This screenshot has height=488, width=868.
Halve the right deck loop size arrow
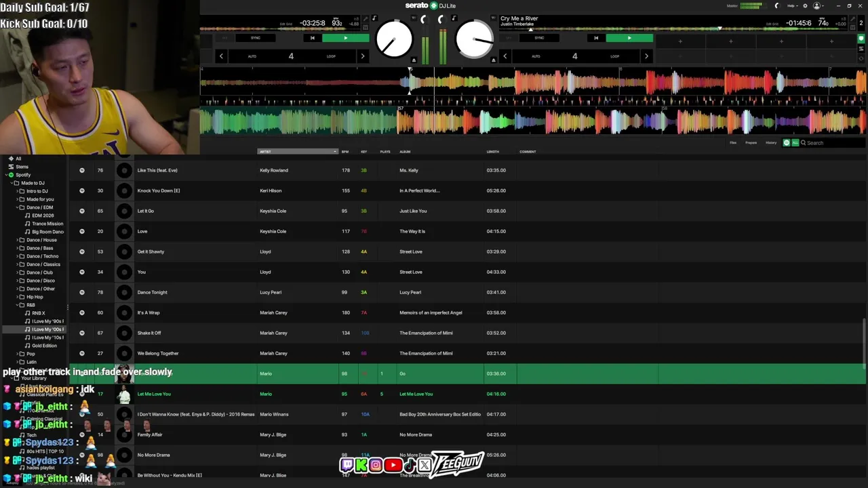point(505,56)
